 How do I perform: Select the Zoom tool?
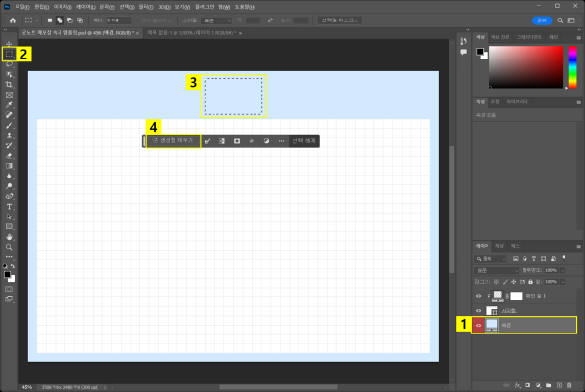pos(9,247)
